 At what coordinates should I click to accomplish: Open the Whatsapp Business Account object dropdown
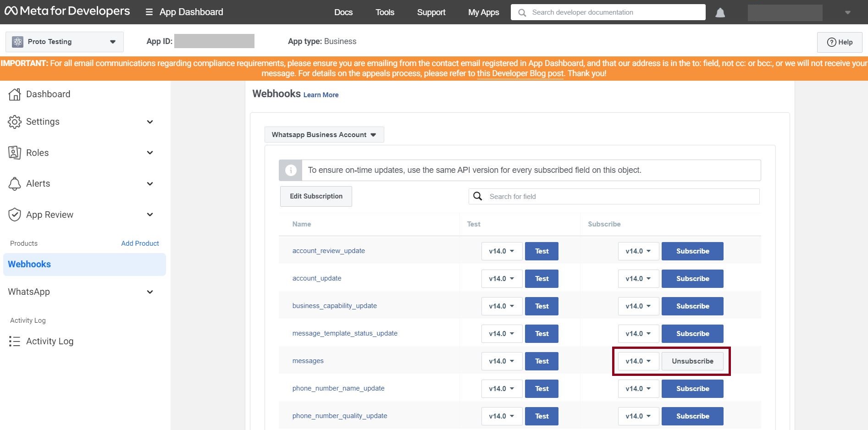(x=324, y=135)
